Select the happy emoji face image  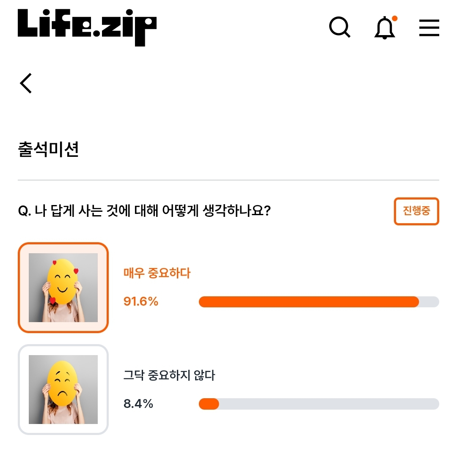click(63, 287)
